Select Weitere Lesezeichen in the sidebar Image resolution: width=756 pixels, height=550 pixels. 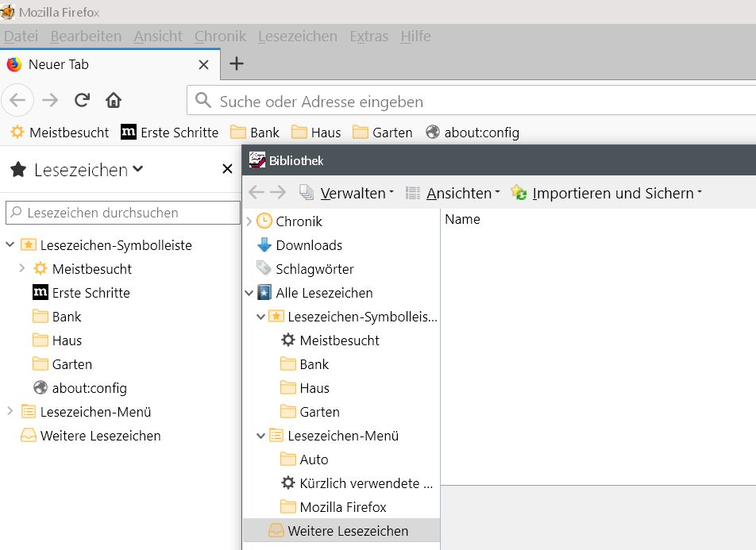pyautogui.click(x=91, y=435)
